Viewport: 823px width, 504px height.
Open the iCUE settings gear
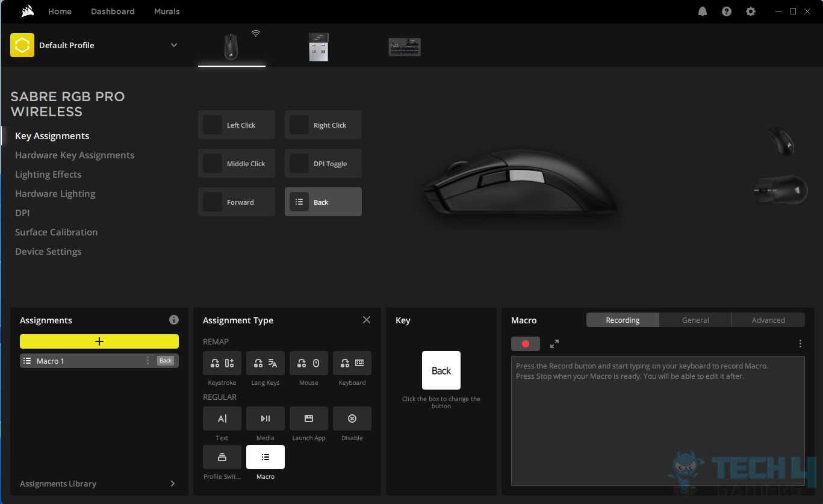tap(751, 11)
